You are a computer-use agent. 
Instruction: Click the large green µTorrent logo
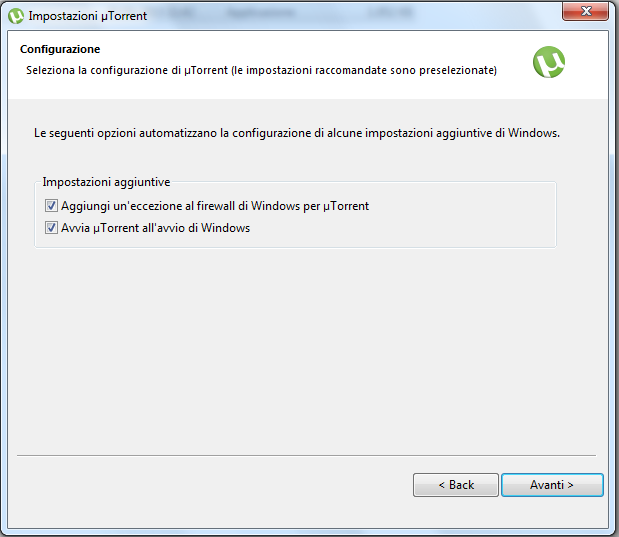pyautogui.click(x=549, y=62)
